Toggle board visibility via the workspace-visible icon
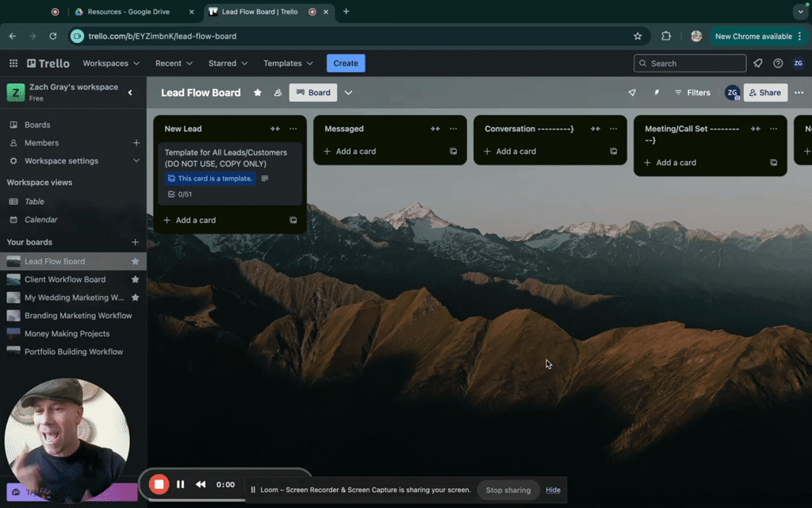The image size is (812, 508). pyautogui.click(x=278, y=92)
